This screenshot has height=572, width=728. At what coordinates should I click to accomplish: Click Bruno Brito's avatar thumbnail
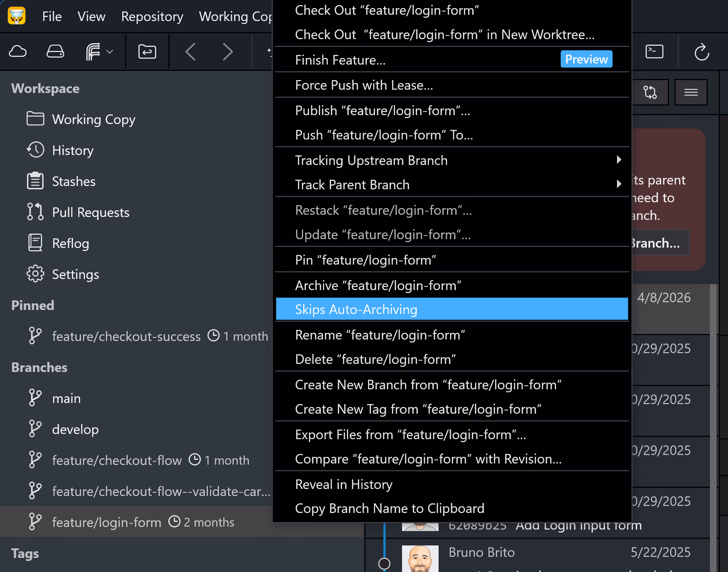click(x=420, y=559)
